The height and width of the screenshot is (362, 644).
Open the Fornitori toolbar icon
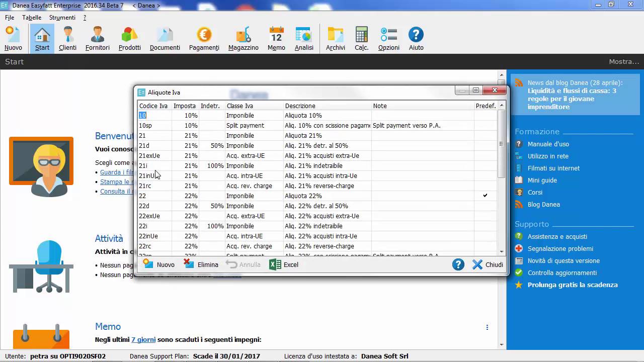click(97, 39)
